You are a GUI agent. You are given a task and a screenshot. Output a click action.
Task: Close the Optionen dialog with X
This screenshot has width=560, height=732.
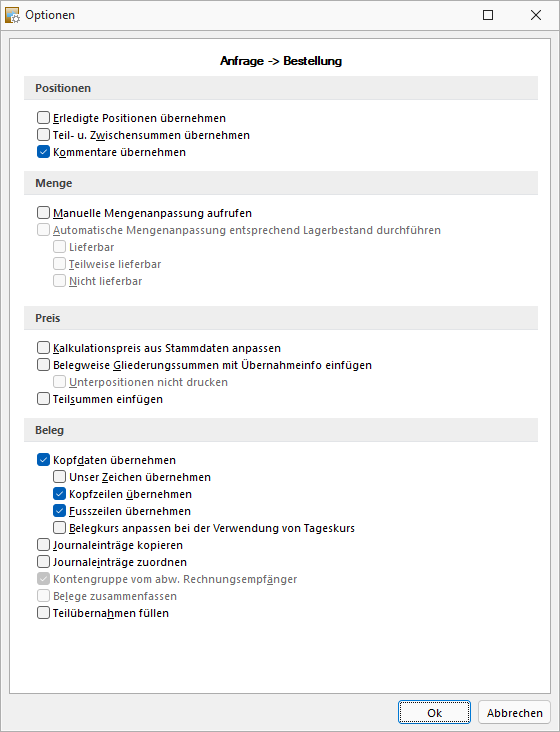point(536,15)
